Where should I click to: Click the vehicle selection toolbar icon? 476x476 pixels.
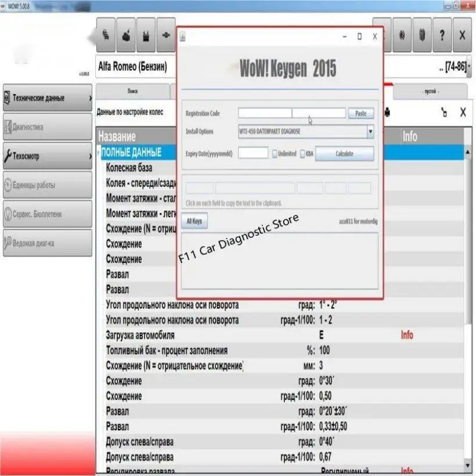tap(106, 35)
